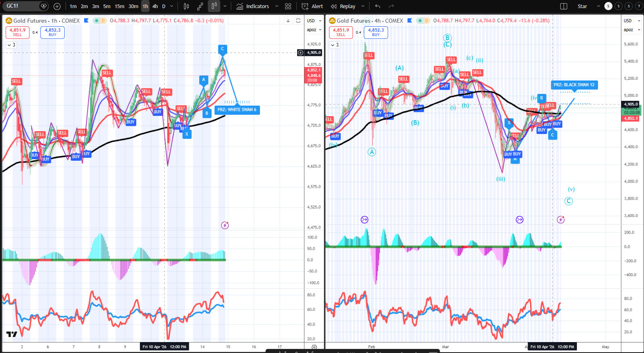Expand the chart type dropdown arrow
This screenshot has height=353, width=644.
[x=225, y=6]
